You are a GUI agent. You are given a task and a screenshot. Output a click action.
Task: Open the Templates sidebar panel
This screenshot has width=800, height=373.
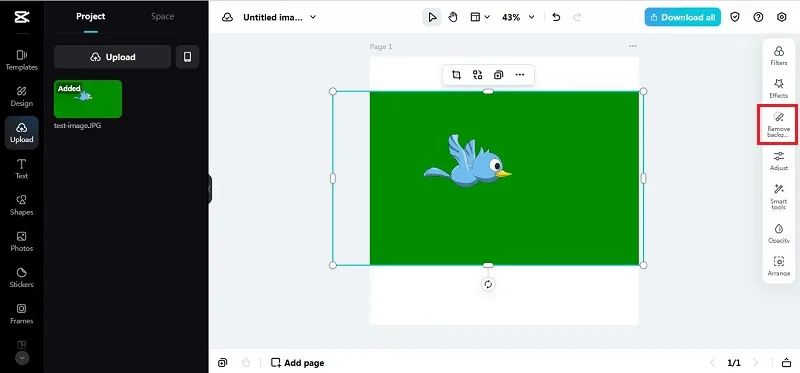pos(21,60)
